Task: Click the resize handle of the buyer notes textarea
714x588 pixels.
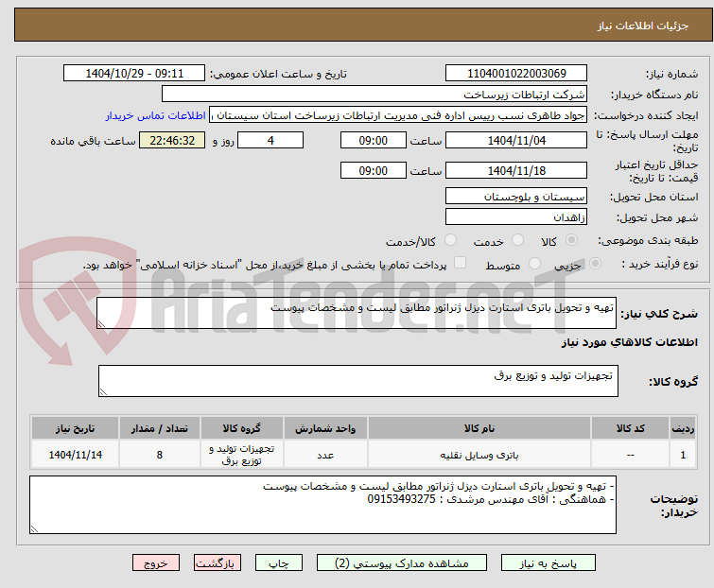Action: pyautogui.click(x=34, y=529)
